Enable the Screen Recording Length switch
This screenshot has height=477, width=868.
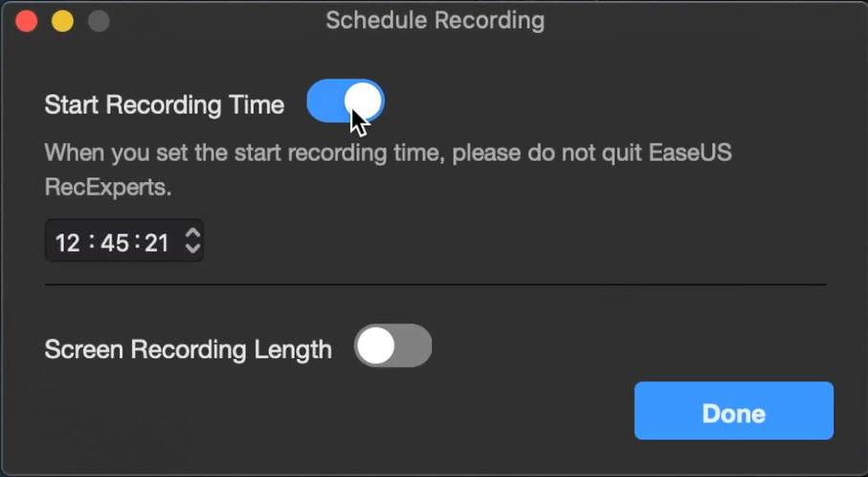pos(392,346)
